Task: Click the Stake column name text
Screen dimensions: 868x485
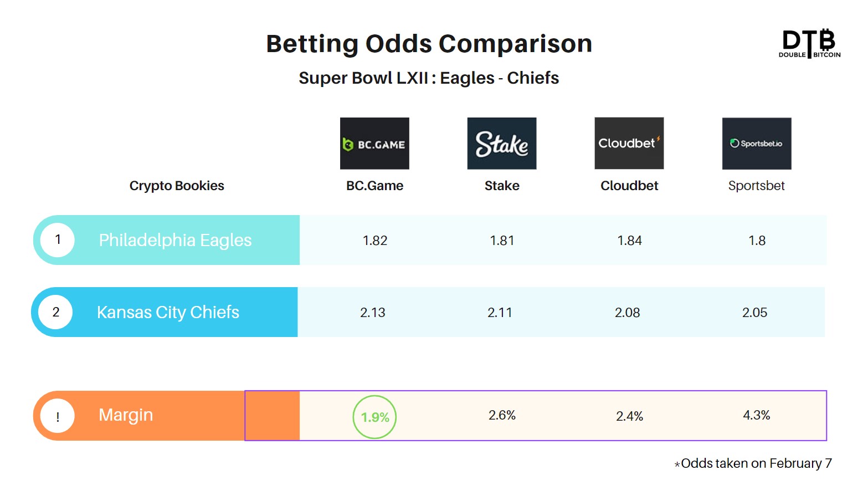Action: [502, 186]
